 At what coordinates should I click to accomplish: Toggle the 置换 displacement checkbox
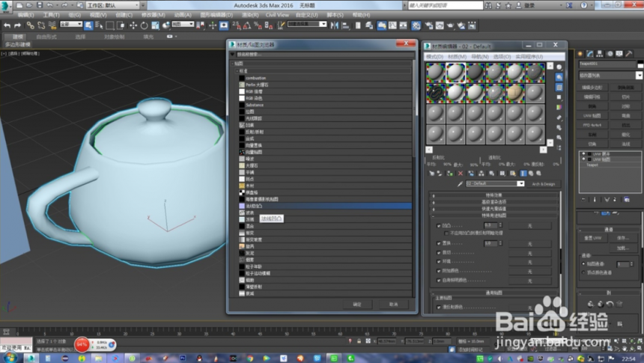(x=438, y=243)
